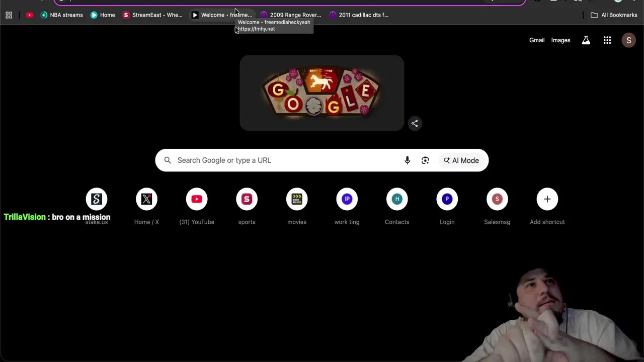Open the Home bookmark in bookmarks bar
Image resolution: width=644 pixels, height=362 pixels.
(x=103, y=15)
